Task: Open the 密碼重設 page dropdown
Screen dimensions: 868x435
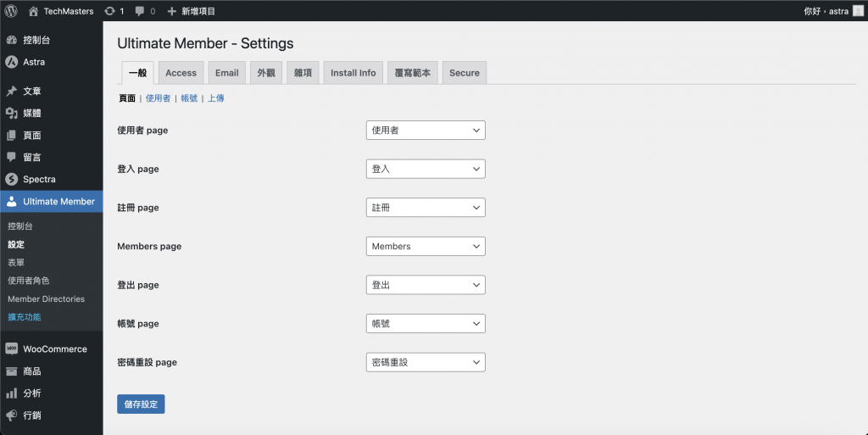Action: click(426, 363)
